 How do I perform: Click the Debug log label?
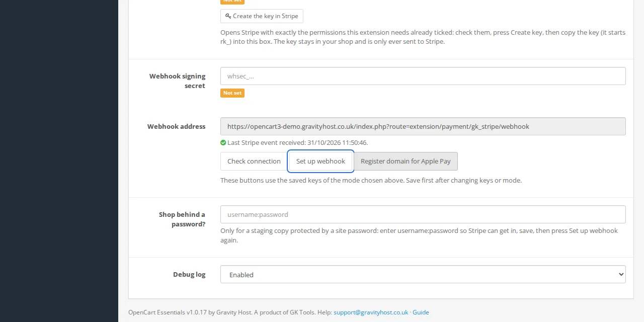(x=189, y=274)
